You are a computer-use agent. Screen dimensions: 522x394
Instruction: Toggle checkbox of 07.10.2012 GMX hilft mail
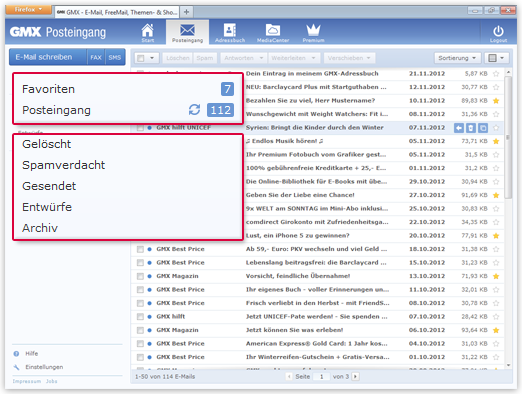point(140,317)
